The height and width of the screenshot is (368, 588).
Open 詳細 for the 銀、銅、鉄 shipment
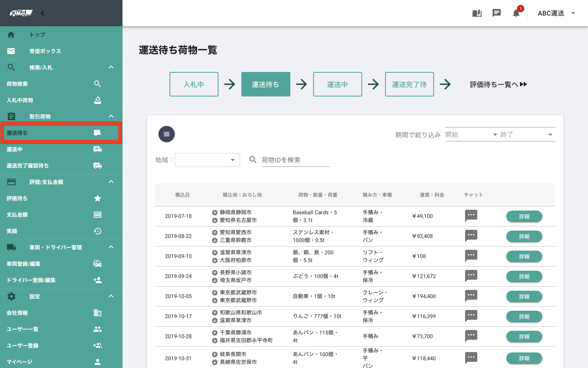tap(524, 256)
